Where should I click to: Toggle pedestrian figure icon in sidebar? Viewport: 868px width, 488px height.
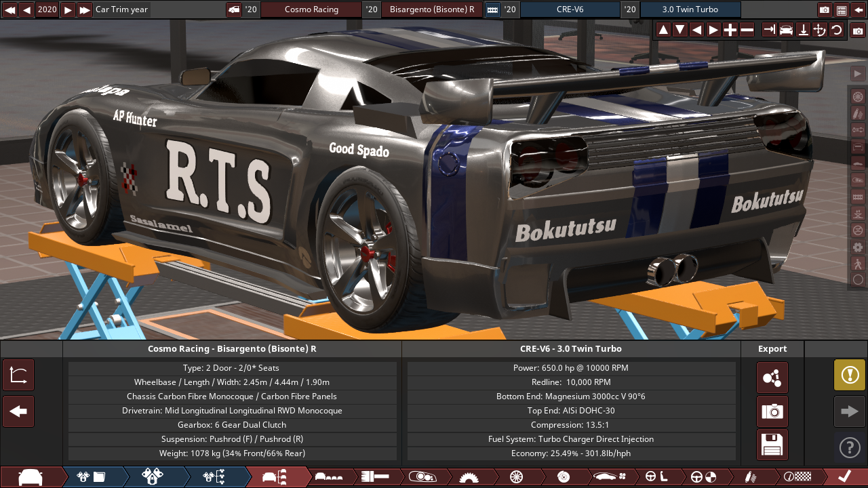(858, 264)
